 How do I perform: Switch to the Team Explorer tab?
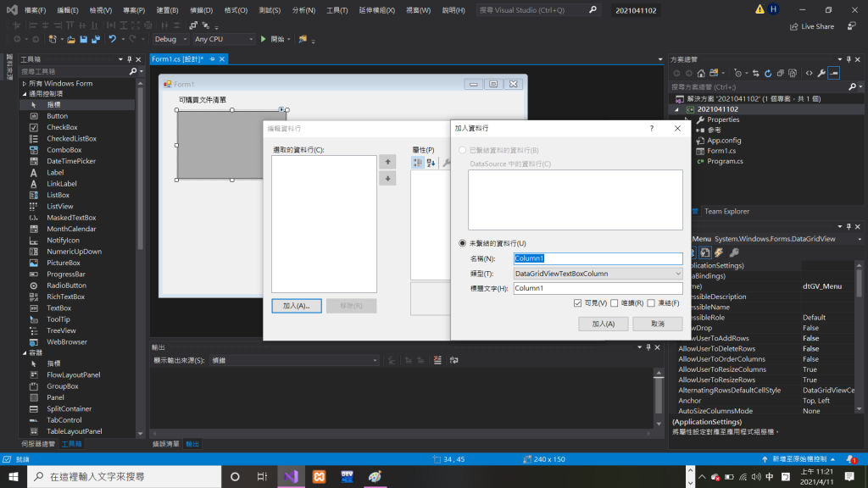click(x=726, y=211)
